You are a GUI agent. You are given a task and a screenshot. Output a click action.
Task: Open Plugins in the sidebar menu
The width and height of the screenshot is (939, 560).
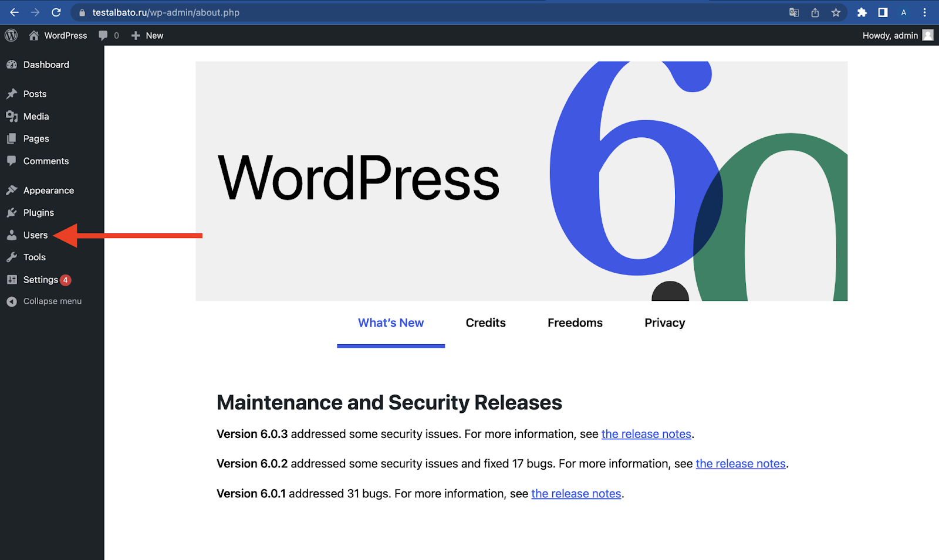[38, 213]
